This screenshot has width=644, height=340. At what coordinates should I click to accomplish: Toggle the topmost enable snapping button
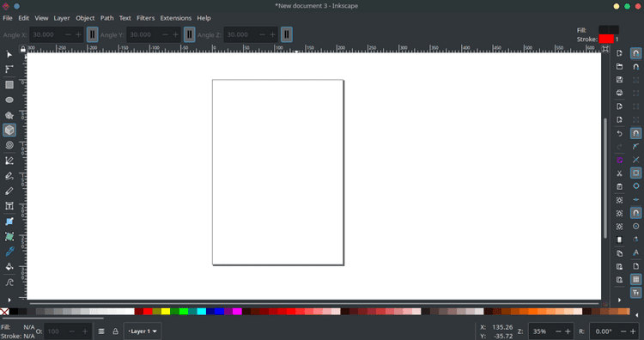click(x=635, y=53)
